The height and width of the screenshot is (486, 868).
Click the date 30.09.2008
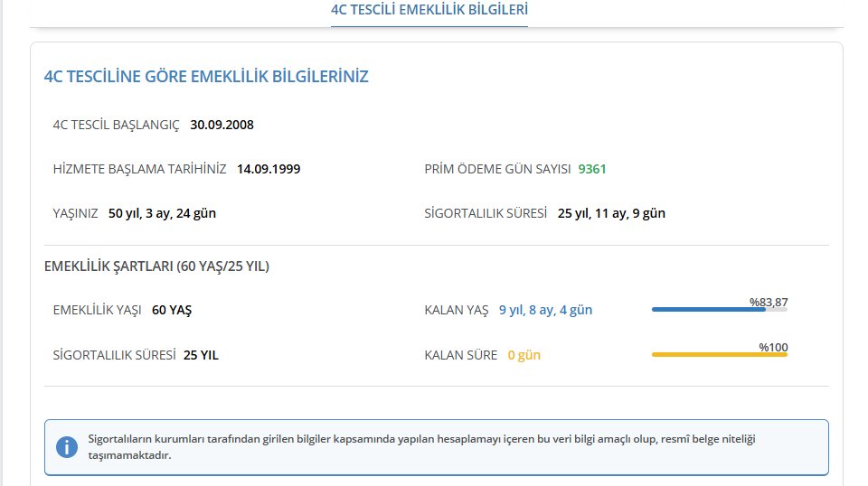coord(222,125)
